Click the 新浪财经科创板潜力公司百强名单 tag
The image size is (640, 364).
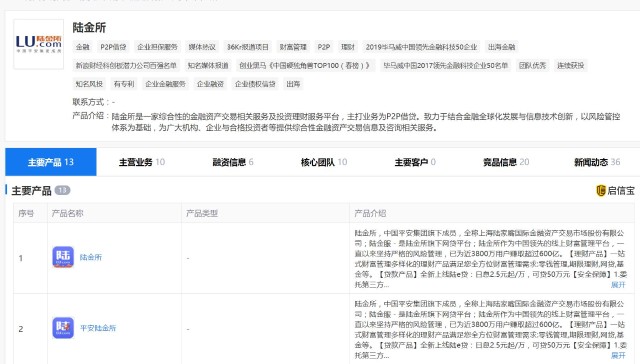coord(126,65)
